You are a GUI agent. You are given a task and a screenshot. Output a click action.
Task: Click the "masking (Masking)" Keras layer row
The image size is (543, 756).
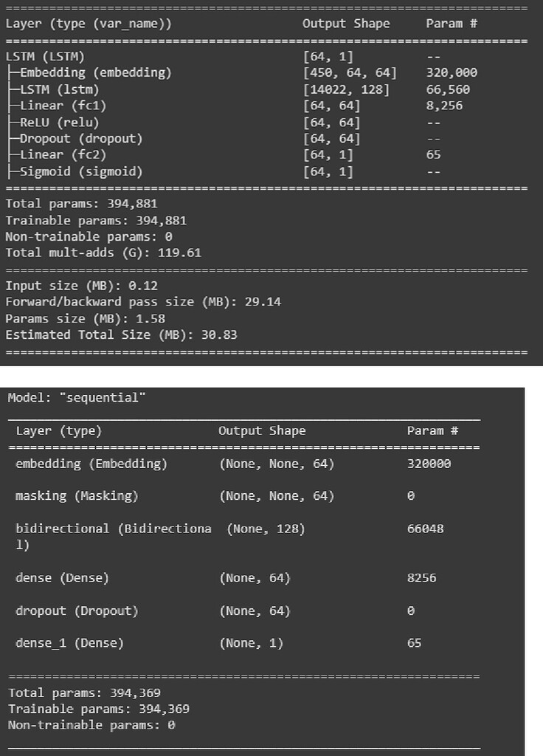click(x=77, y=496)
